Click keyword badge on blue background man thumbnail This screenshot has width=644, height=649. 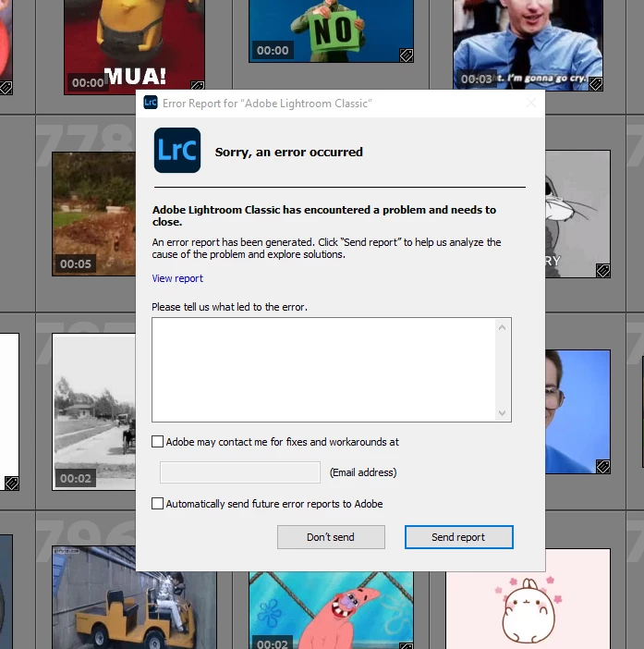coord(603,467)
